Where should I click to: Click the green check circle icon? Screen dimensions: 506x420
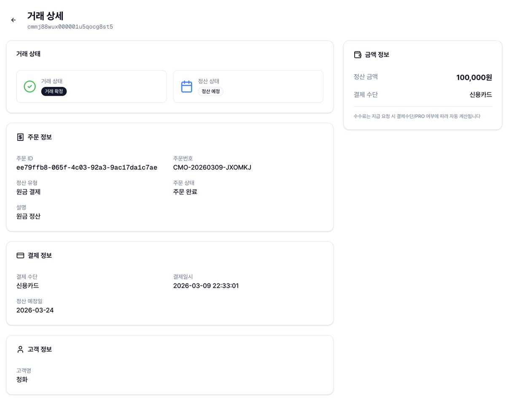[30, 86]
